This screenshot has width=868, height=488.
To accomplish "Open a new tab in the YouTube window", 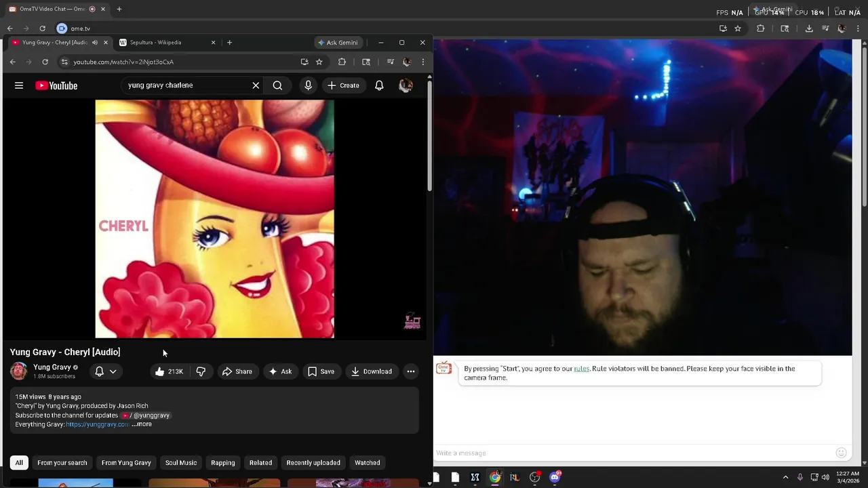I will pyautogui.click(x=229, y=43).
